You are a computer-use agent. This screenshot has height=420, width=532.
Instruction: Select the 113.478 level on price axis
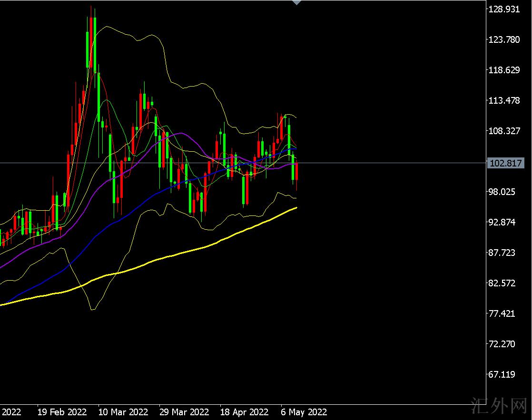pyautogui.click(x=505, y=100)
